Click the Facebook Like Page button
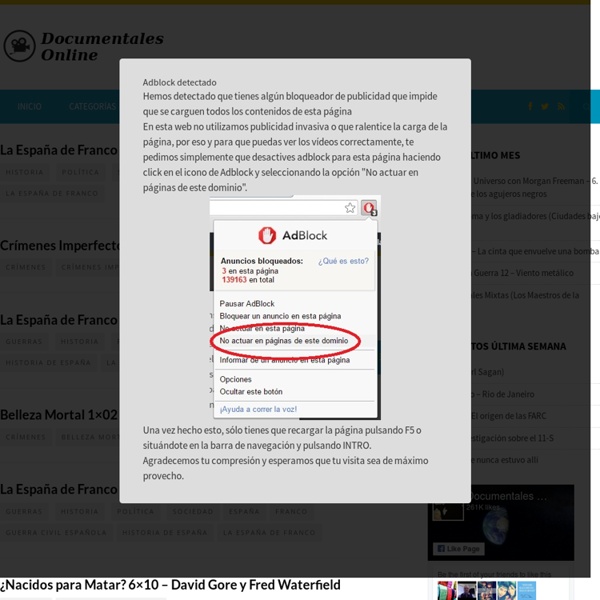This screenshot has height=600, width=600. pos(459,549)
